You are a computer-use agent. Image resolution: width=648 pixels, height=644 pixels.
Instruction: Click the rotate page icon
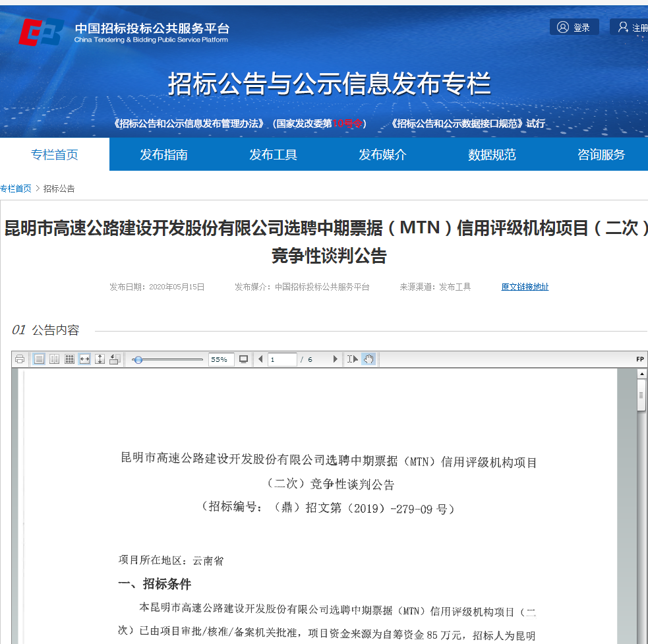113,359
